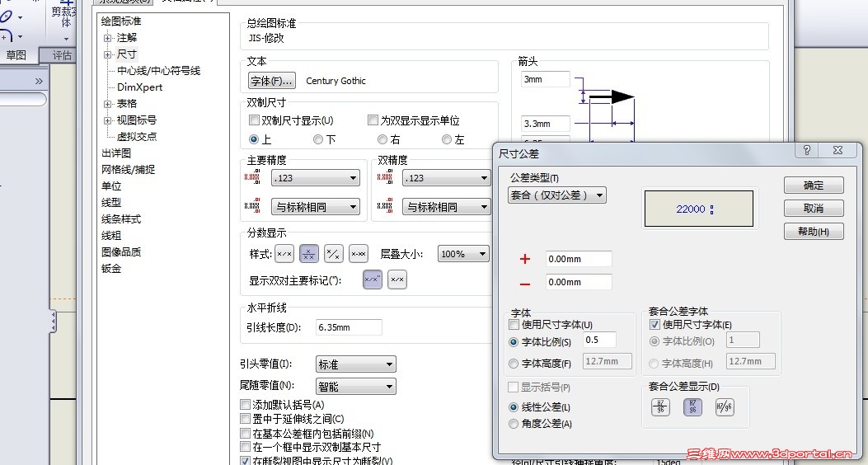Select stacked with line fit tolerance display
Viewport: 868px width, 465px height.
pyautogui.click(x=660, y=407)
